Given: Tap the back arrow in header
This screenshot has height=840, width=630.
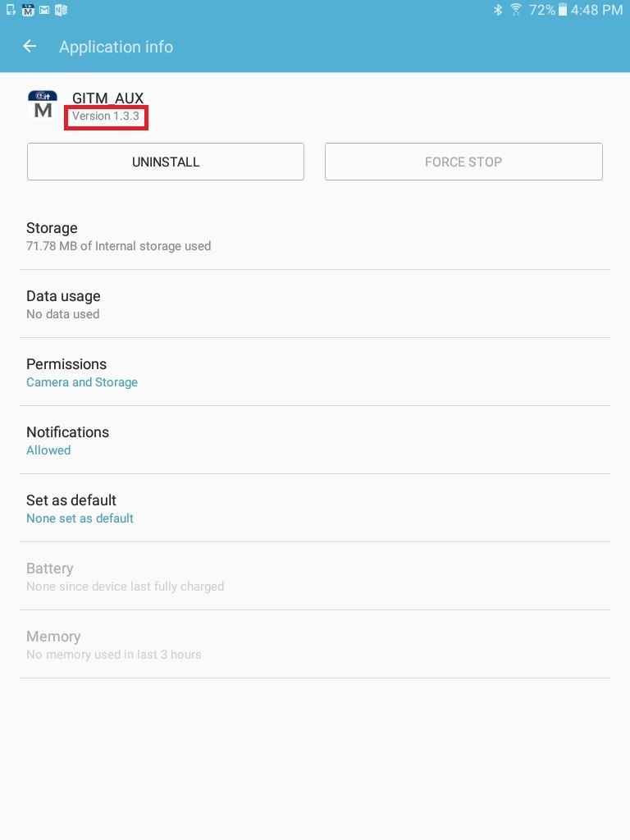Looking at the screenshot, I should pos(30,47).
